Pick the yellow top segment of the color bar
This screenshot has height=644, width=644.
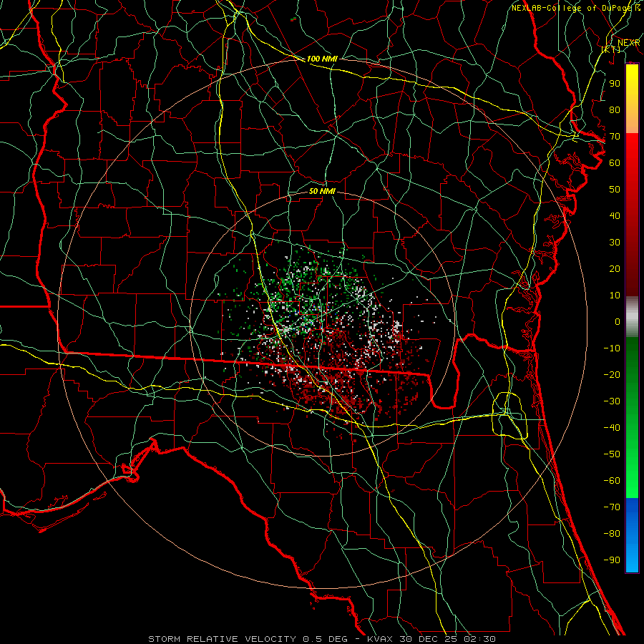(x=632, y=99)
